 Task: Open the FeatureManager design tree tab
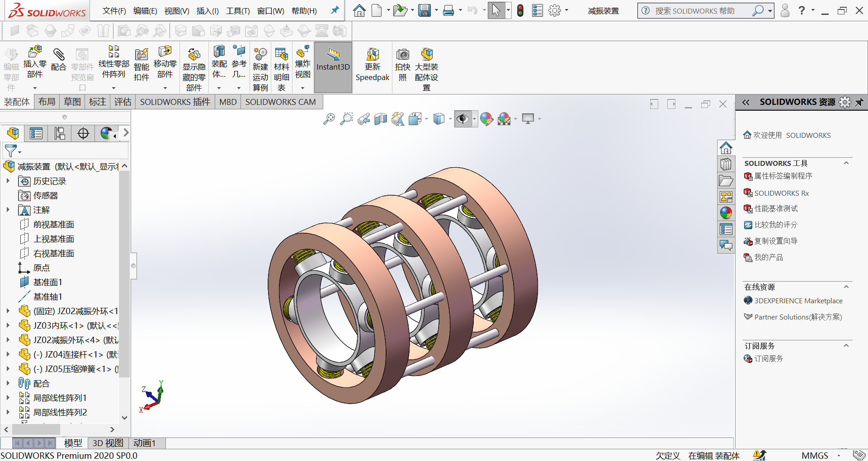[14, 133]
